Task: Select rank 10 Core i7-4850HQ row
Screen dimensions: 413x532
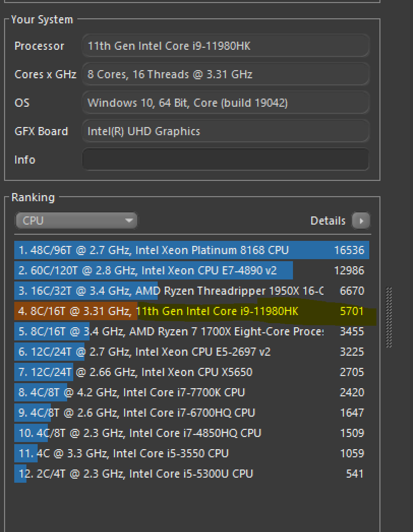Action: click(x=192, y=433)
